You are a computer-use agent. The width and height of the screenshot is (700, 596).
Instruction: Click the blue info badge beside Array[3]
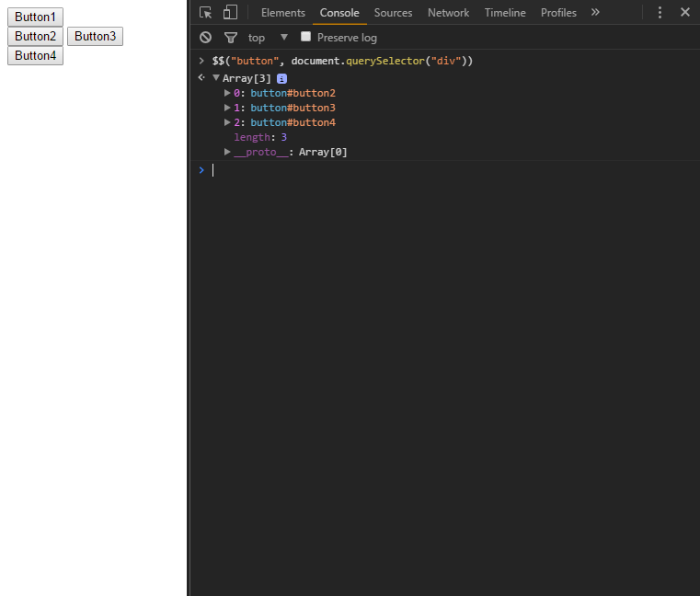[x=281, y=78]
